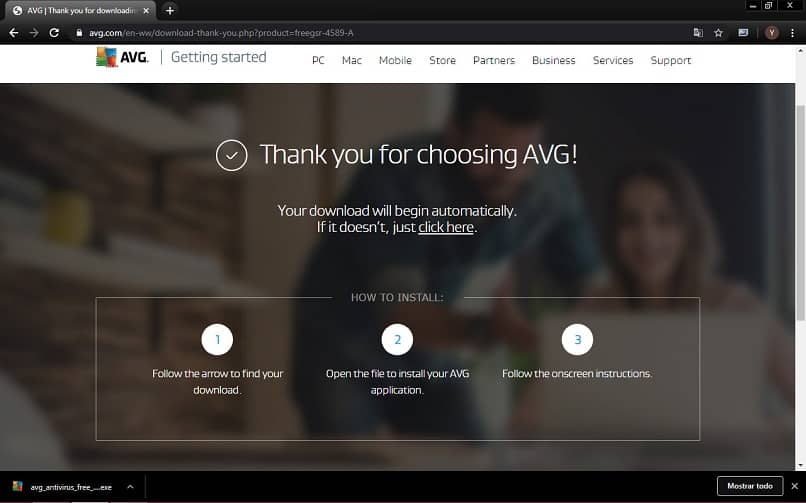The width and height of the screenshot is (806, 503).
Task: Minimize the Chrome window
Action: pyautogui.click(x=753, y=6)
